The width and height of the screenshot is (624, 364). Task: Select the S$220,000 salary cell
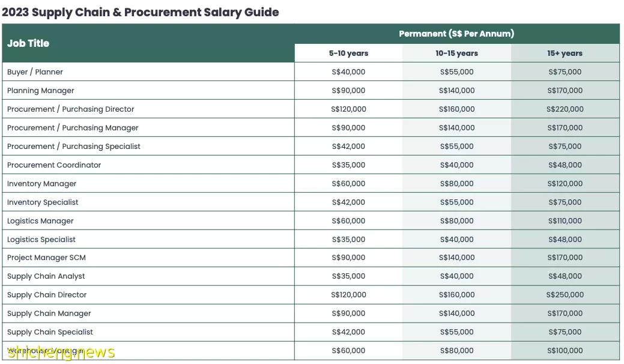coord(565,109)
